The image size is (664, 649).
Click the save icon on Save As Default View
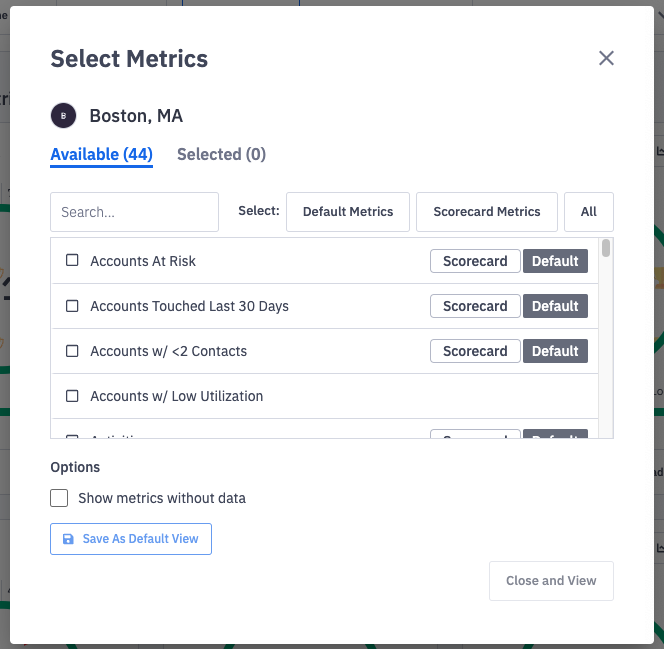pyautogui.click(x=68, y=539)
